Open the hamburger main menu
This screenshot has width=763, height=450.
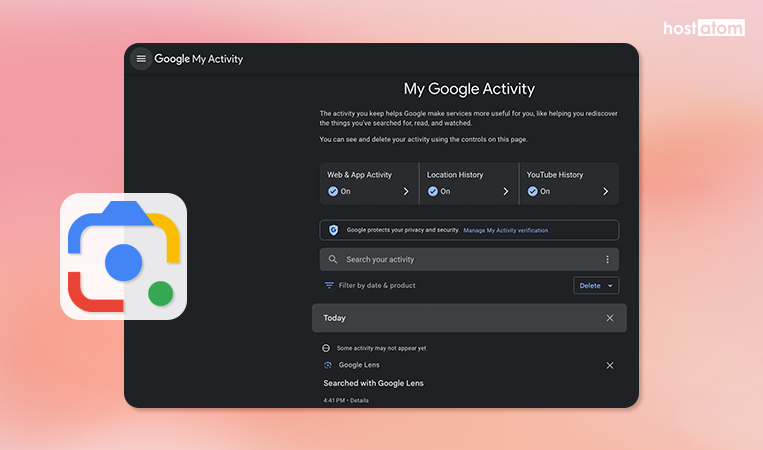tap(141, 59)
